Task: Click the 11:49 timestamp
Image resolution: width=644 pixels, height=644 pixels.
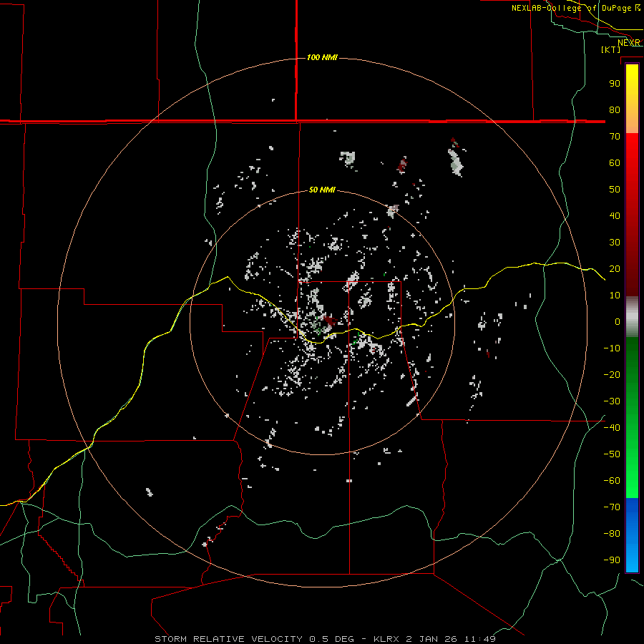Action: (480, 639)
